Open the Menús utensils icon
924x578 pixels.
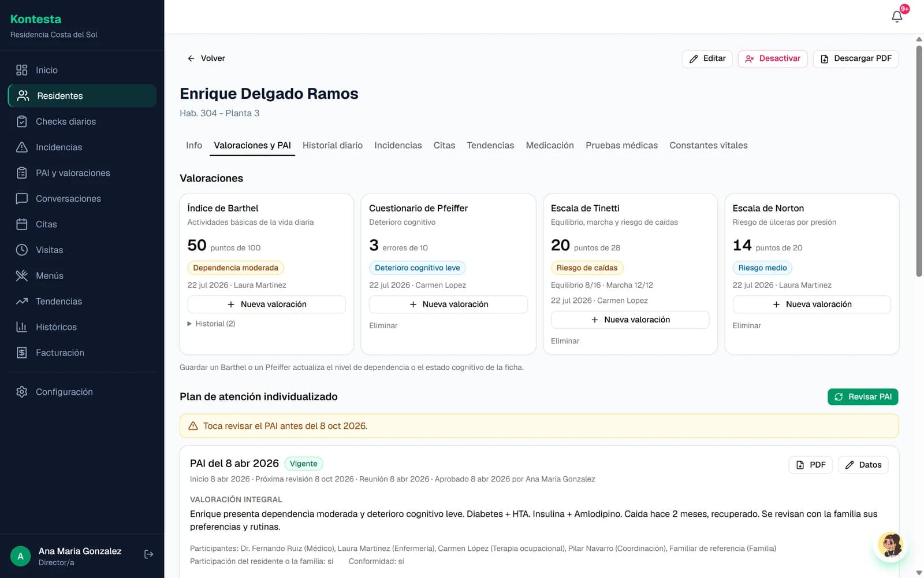(22, 276)
